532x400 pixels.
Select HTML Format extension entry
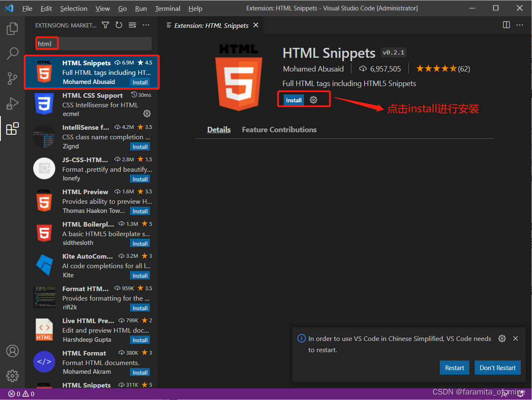click(x=91, y=362)
